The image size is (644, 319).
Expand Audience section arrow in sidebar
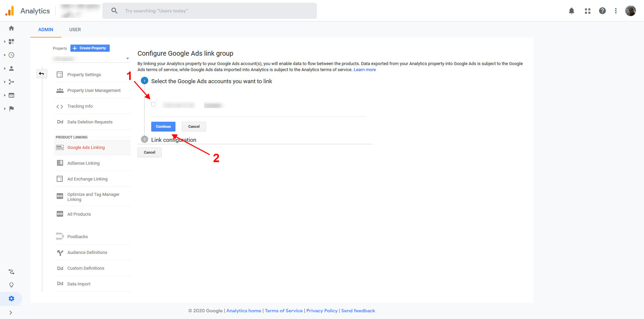(5, 68)
